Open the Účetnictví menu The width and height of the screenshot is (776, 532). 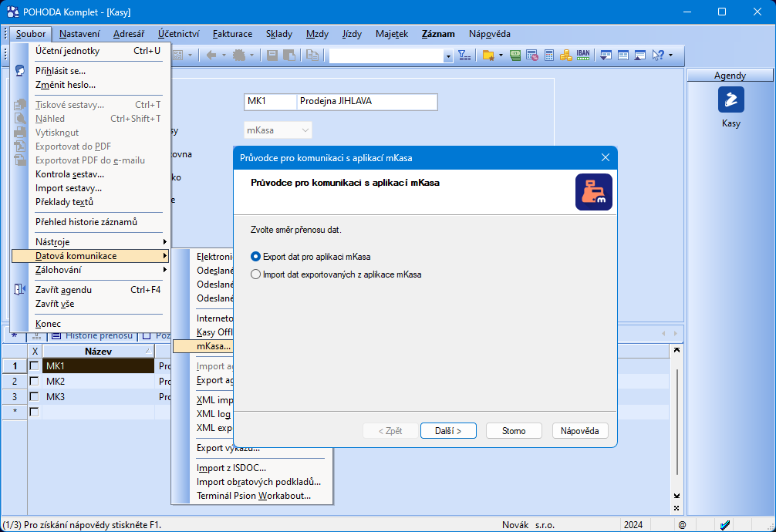pos(178,34)
